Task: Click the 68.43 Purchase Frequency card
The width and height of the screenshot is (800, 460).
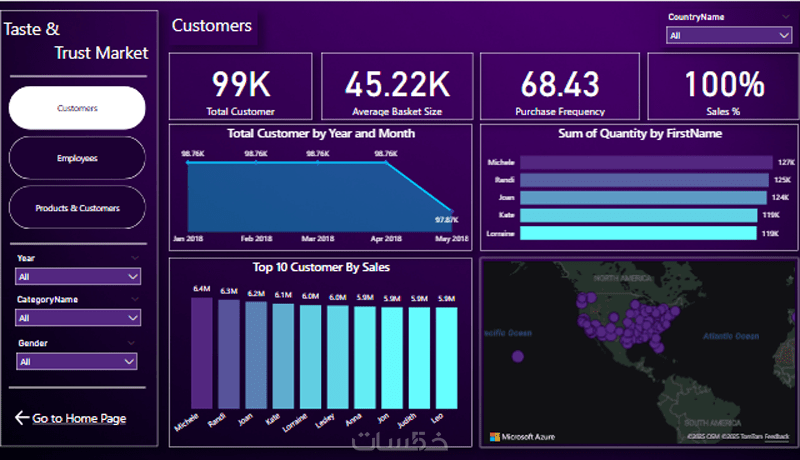Action: 560,86
